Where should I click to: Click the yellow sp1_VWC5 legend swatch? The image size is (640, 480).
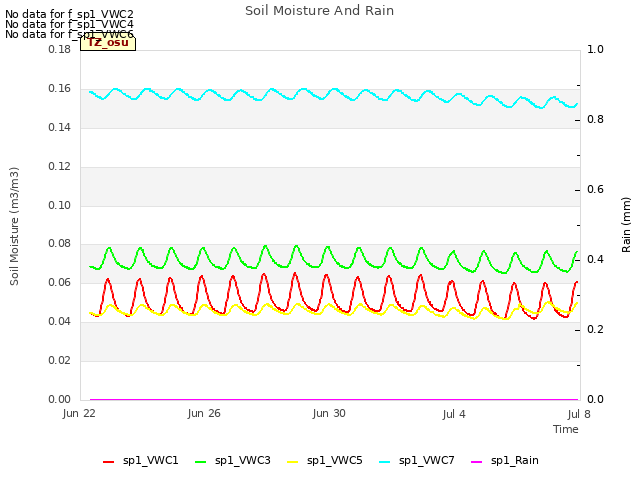[x=293, y=462]
